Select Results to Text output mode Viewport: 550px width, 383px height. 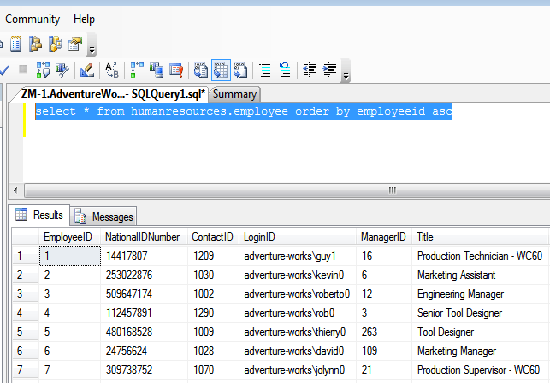tap(201, 70)
